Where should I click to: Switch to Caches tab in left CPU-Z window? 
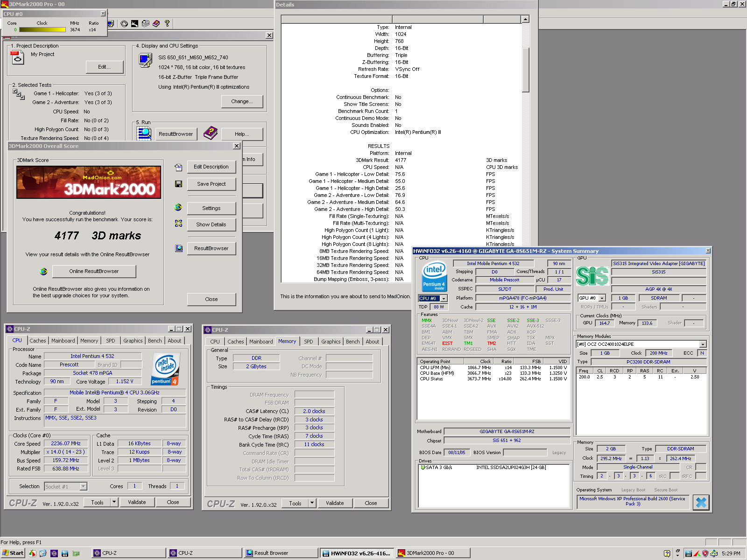click(x=38, y=341)
